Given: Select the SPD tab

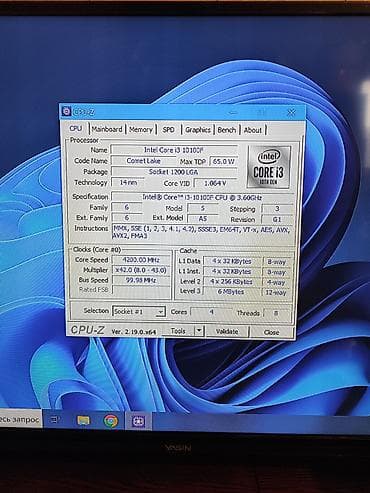Looking at the screenshot, I should [x=168, y=130].
